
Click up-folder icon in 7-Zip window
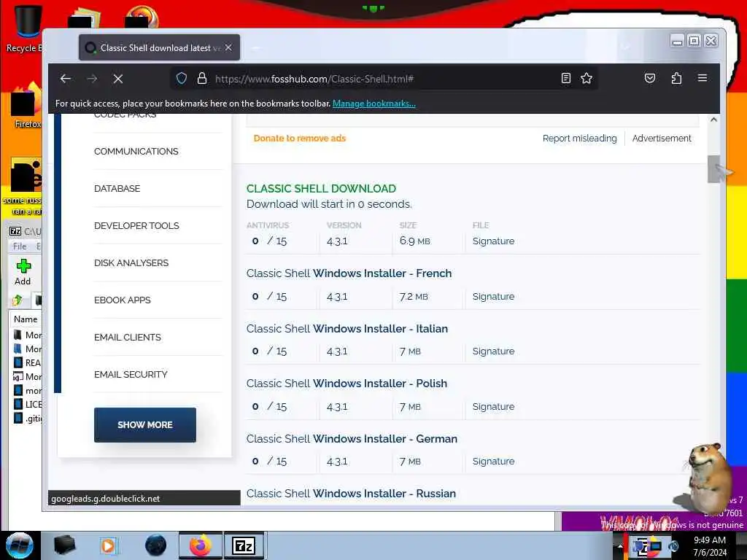(18, 300)
